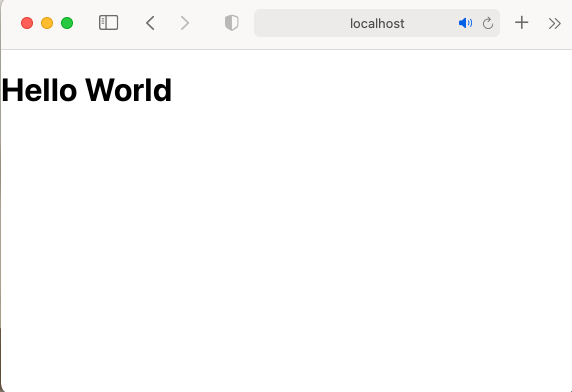
Task: Click the Hello World heading
Action: [86, 90]
